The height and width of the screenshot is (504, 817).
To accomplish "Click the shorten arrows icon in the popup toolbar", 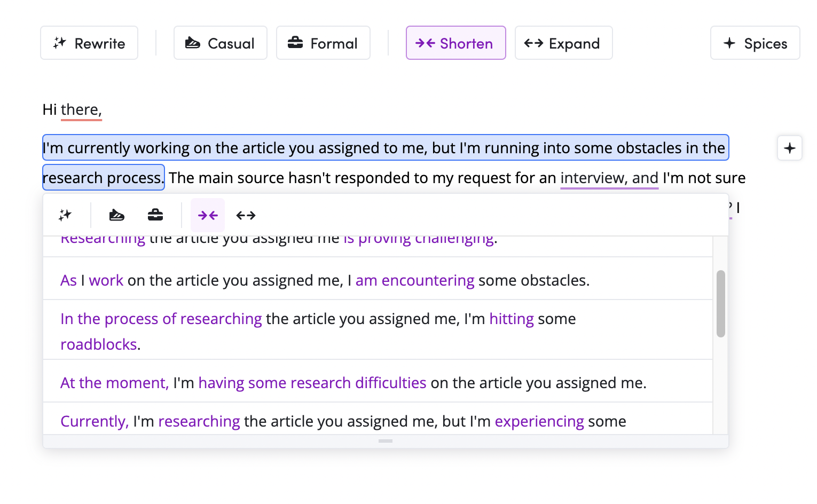I will [208, 215].
